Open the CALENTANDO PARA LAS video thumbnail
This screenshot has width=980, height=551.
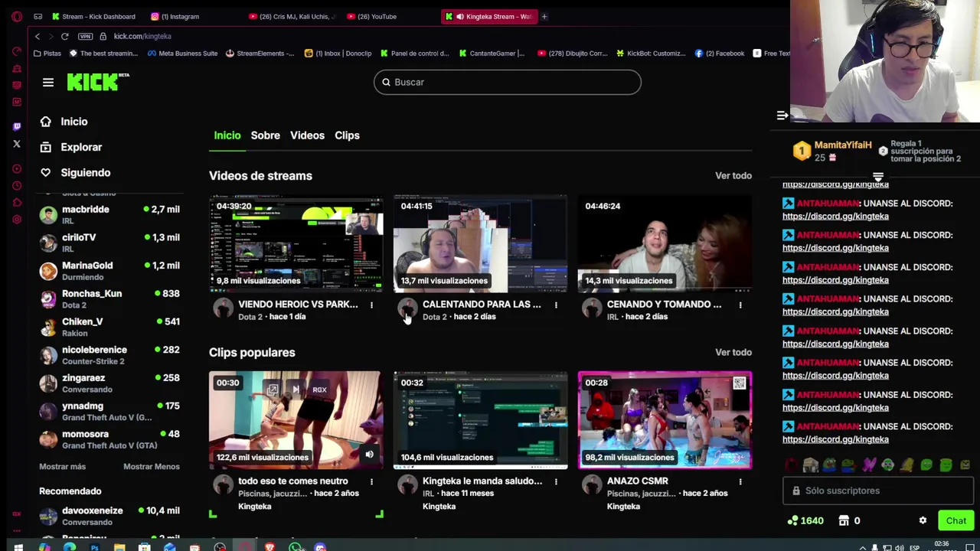(x=480, y=244)
